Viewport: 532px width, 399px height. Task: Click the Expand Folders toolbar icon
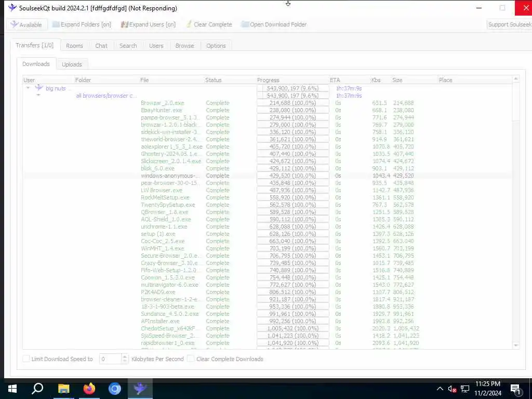pos(56,24)
